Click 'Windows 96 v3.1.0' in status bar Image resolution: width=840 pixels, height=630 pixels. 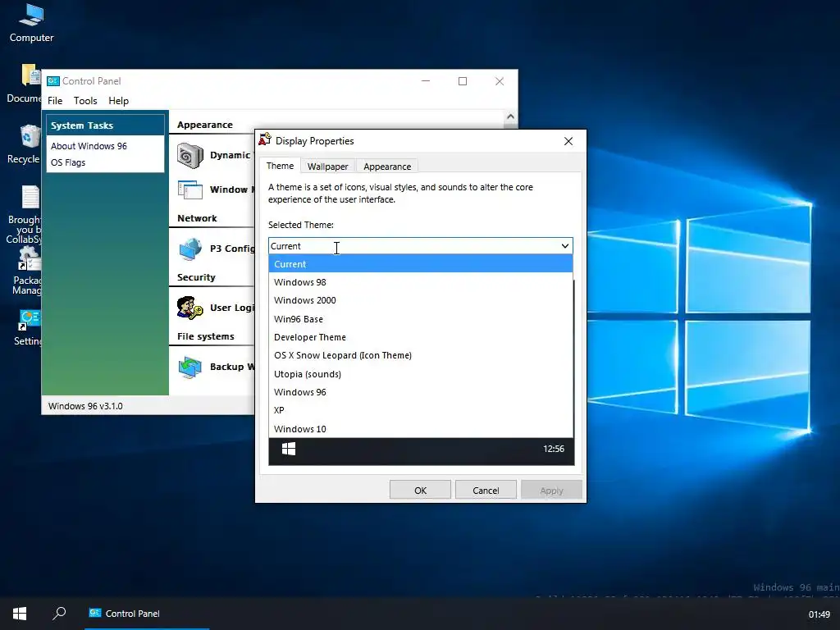(x=85, y=406)
